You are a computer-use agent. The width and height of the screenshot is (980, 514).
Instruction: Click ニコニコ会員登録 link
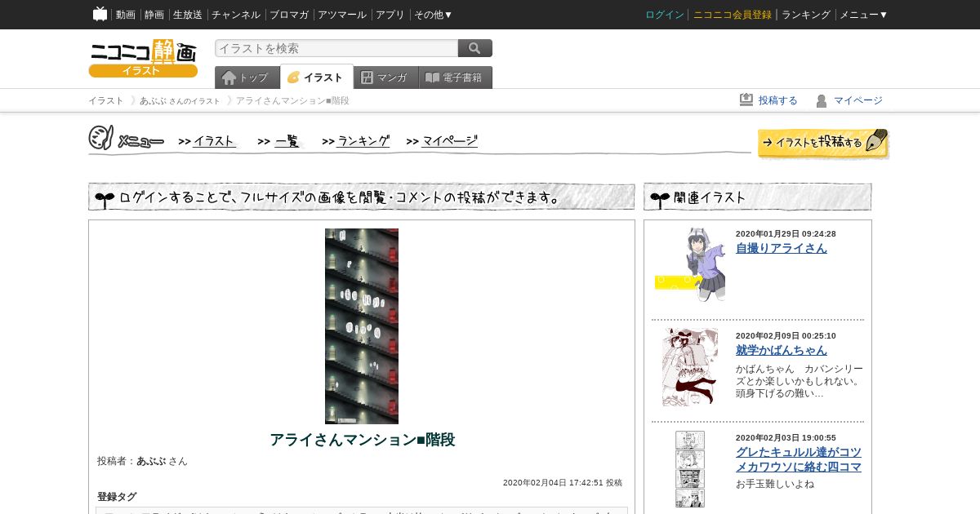pyautogui.click(x=733, y=15)
